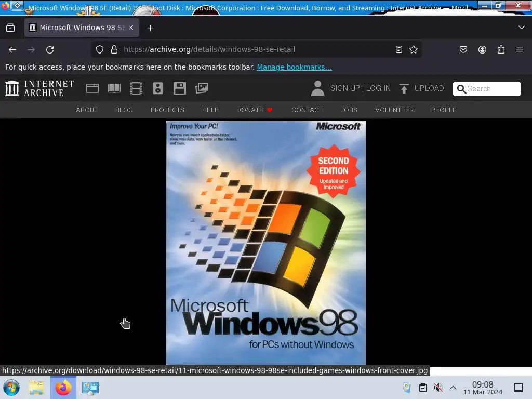Click LOG IN link
Screen dimensions: 532x399
(378, 88)
